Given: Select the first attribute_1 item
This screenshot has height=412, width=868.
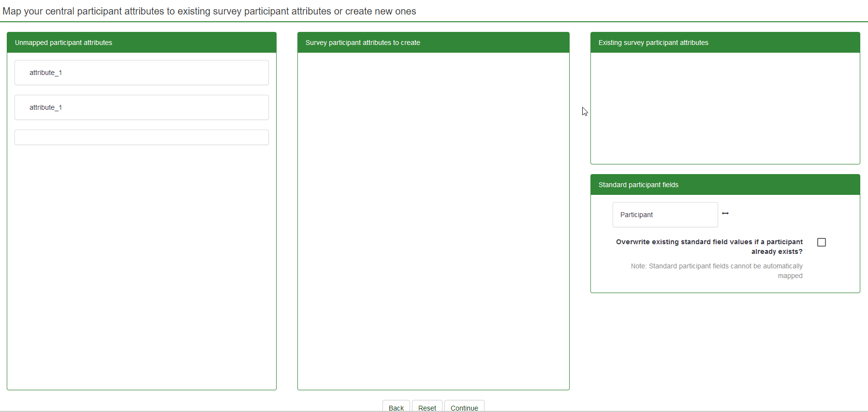Looking at the screenshot, I should (x=141, y=73).
